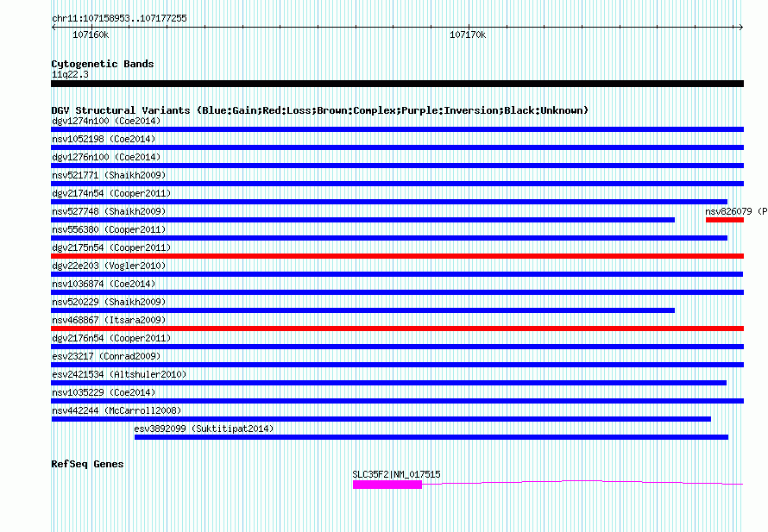Click the 107160k ruler position marker

pos(91,35)
